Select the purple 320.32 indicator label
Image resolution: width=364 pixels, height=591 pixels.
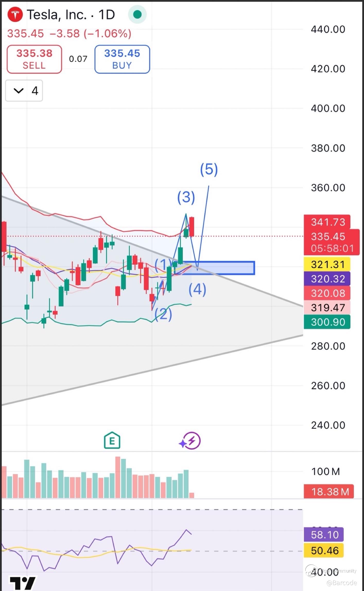pos(327,279)
